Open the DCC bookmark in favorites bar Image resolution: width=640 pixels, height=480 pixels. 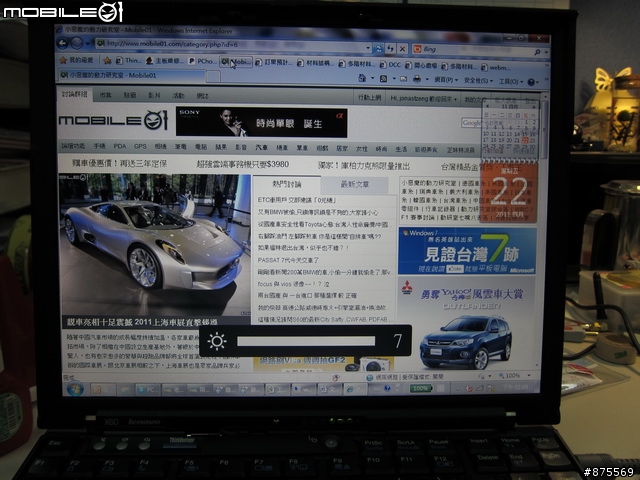(x=390, y=64)
